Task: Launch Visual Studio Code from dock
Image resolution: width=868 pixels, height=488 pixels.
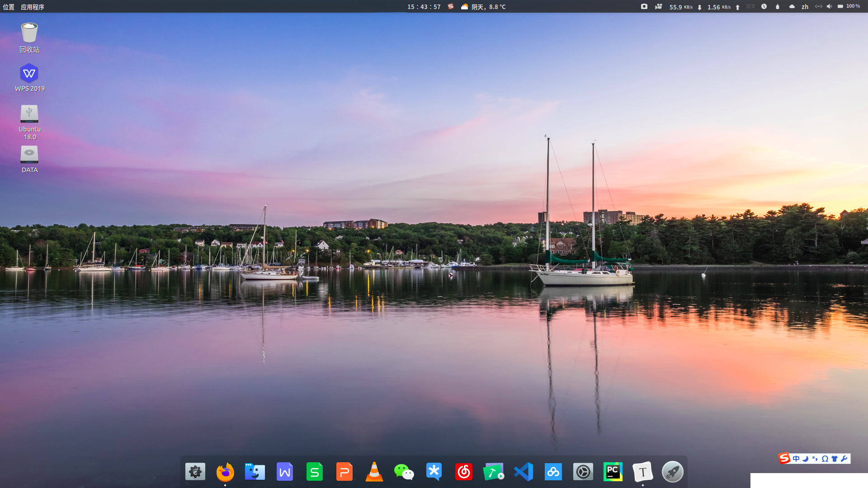Action: [x=524, y=472]
